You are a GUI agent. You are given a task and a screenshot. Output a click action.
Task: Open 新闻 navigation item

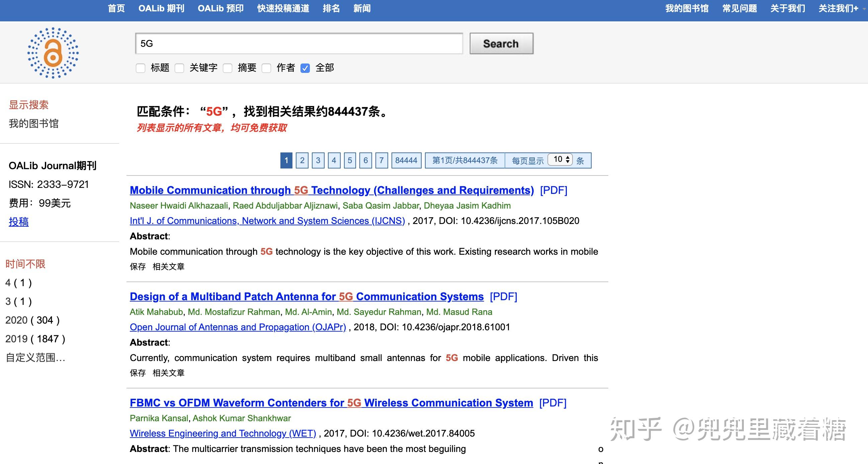point(362,8)
